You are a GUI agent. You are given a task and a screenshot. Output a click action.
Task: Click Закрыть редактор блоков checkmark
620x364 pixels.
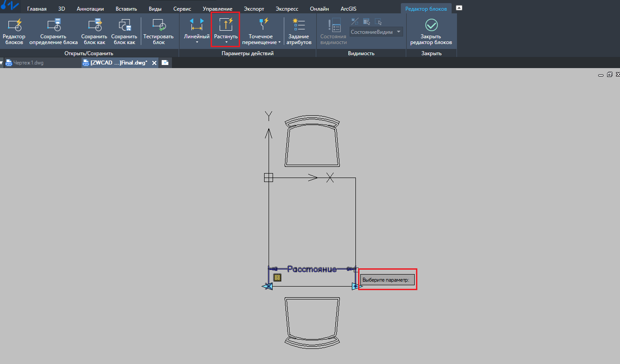431,25
